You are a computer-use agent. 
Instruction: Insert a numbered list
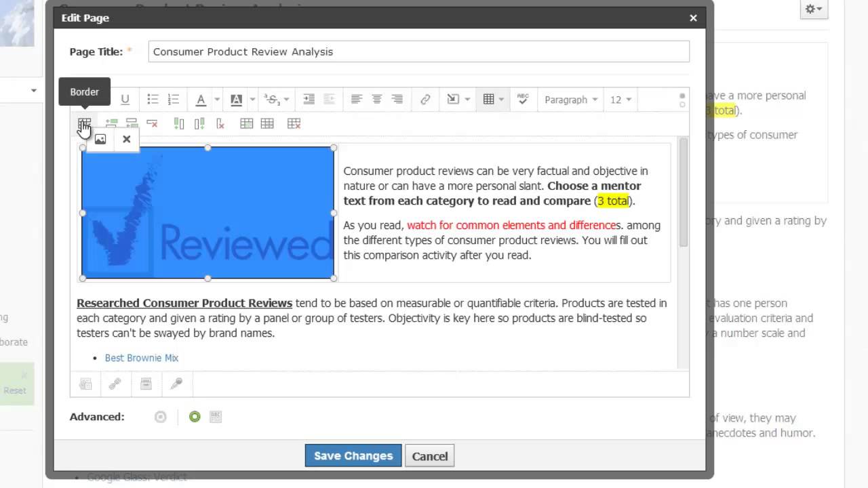174,100
